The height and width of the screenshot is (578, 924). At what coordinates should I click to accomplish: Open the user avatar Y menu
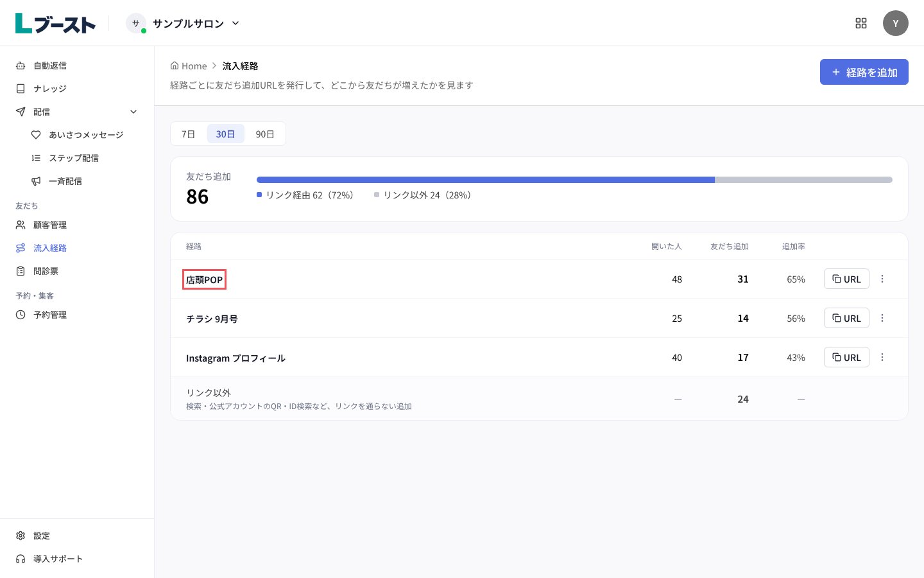896,23
